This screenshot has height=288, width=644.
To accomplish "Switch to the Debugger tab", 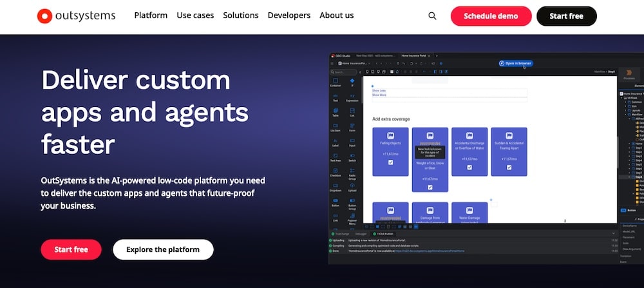I will pyautogui.click(x=361, y=233).
